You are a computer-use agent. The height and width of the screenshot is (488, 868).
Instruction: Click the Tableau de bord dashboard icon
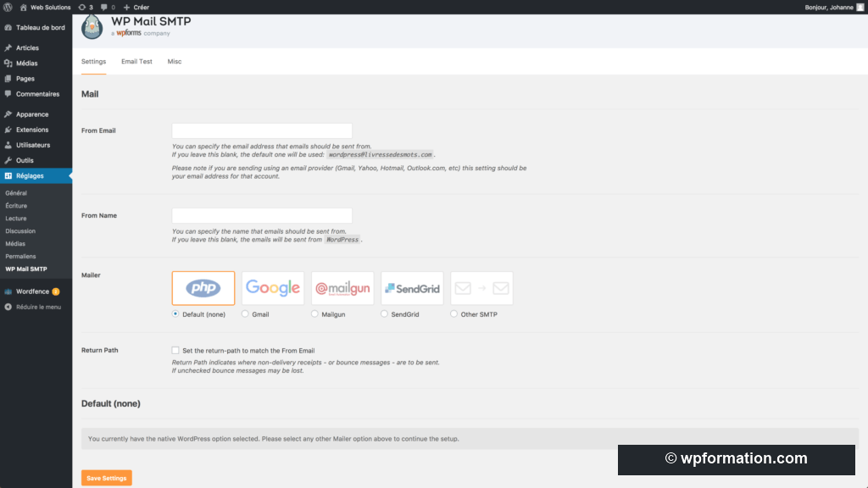click(8, 28)
